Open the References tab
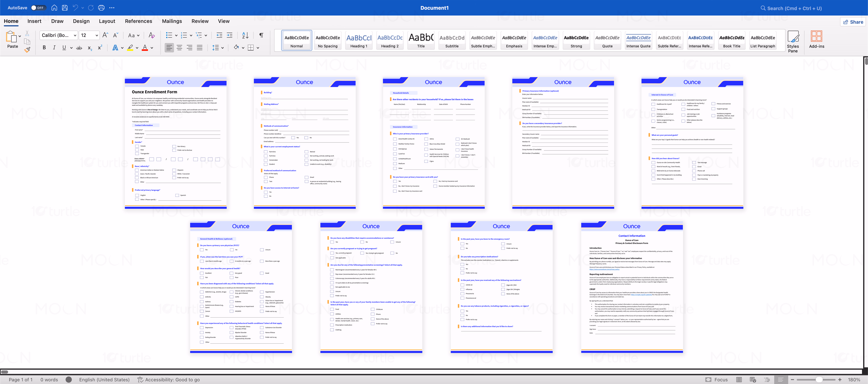 [138, 21]
